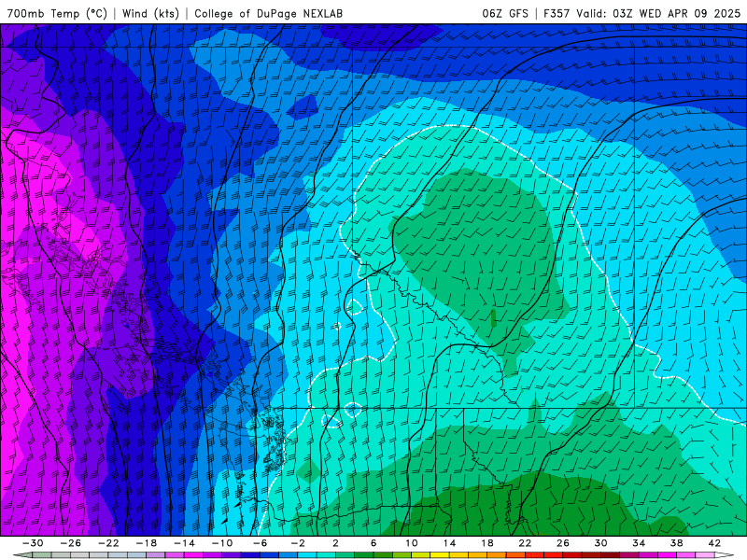Click the negative -2 scale label
Image resolution: width=747 pixels, height=560 pixels.
coord(298,543)
